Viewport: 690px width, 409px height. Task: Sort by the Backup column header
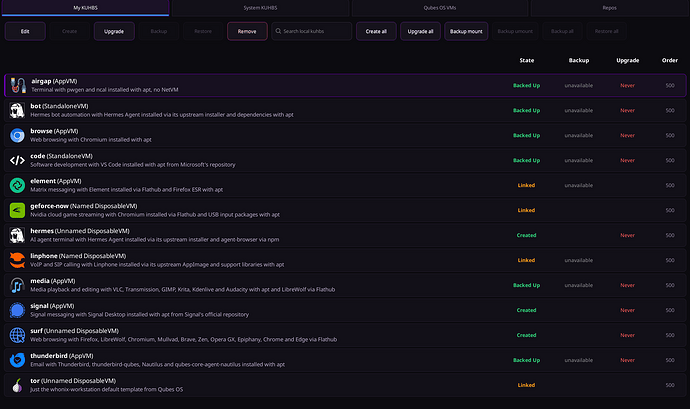[x=579, y=60]
